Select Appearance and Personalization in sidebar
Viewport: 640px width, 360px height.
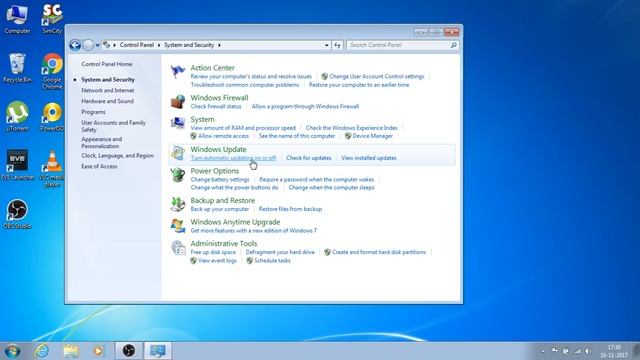point(101,142)
